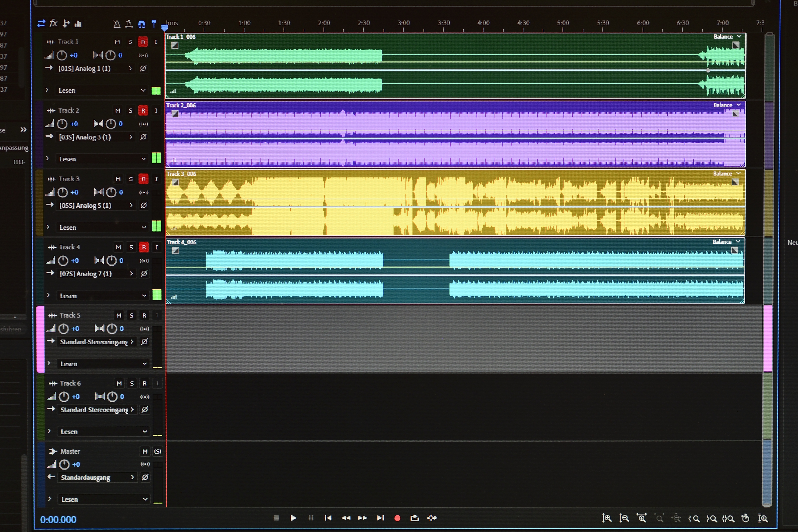
Task: Expand the Master track automation lanes
Action: pyautogui.click(x=50, y=499)
